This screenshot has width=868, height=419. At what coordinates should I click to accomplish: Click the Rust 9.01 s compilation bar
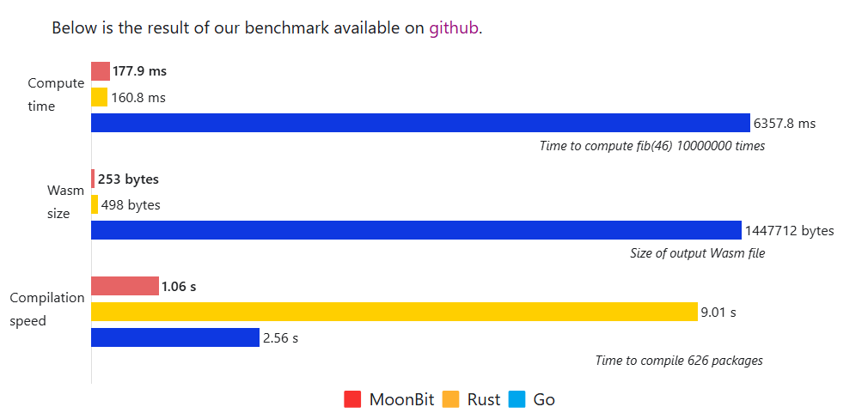[394, 312]
